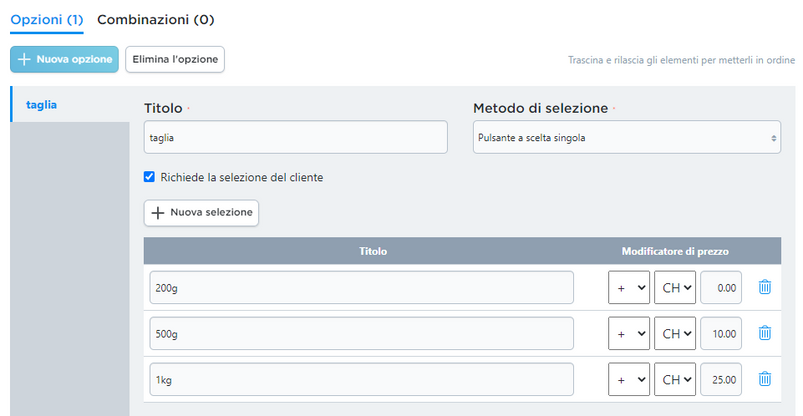The height and width of the screenshot is (416, 803).
Task: Open the CH currency dropdown in 1kg row
Action: [x=675, y=380]
